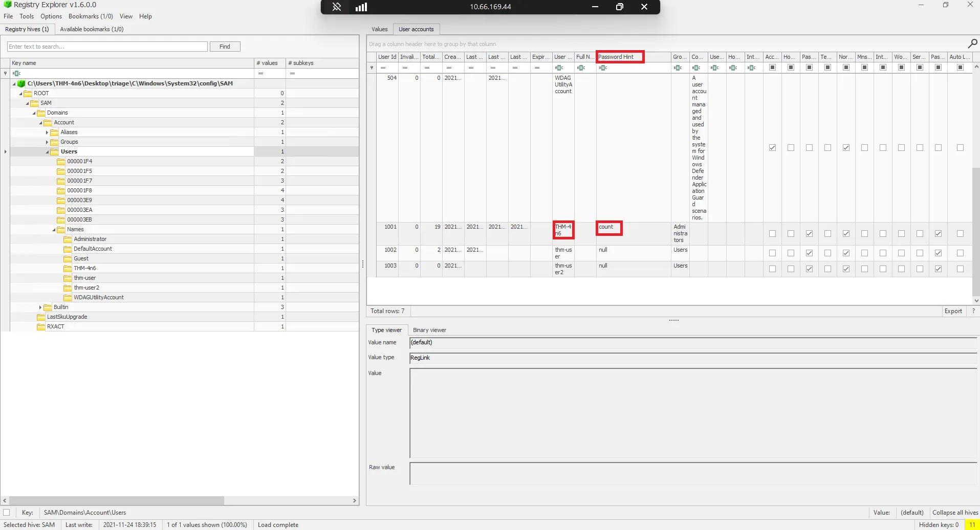Click folder icon of Guest key
Screen dimensions: 980x530
point(68,258)
